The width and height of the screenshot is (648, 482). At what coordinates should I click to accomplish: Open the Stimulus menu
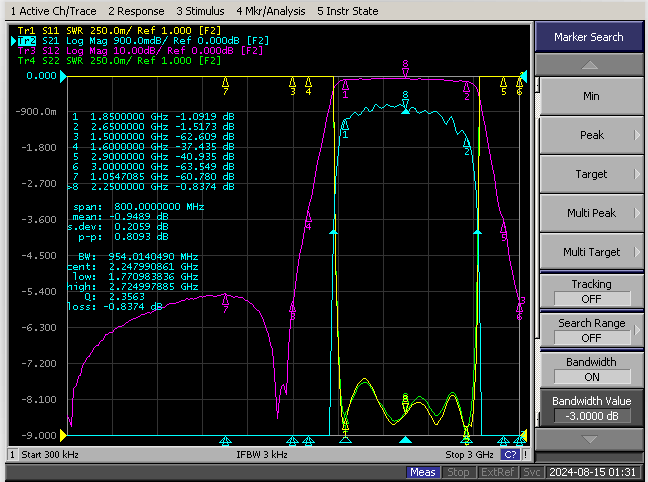(200, 11)
